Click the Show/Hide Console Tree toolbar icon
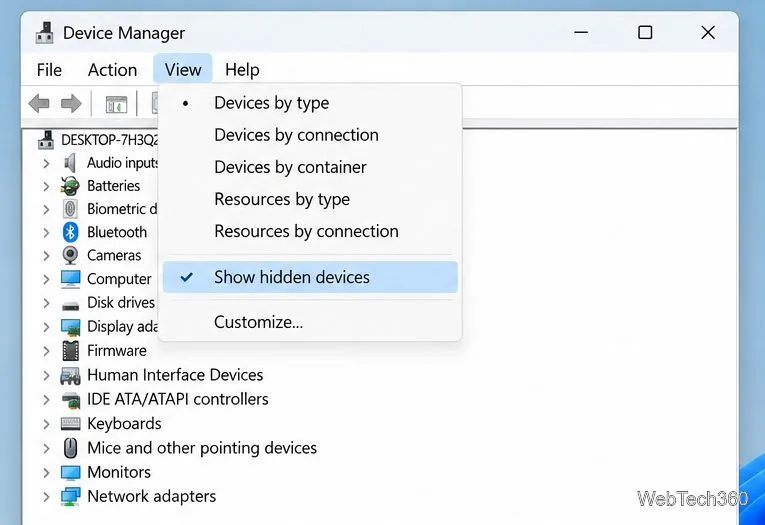The height and width of the screenshot is (525, 765). tap(116, 104)
